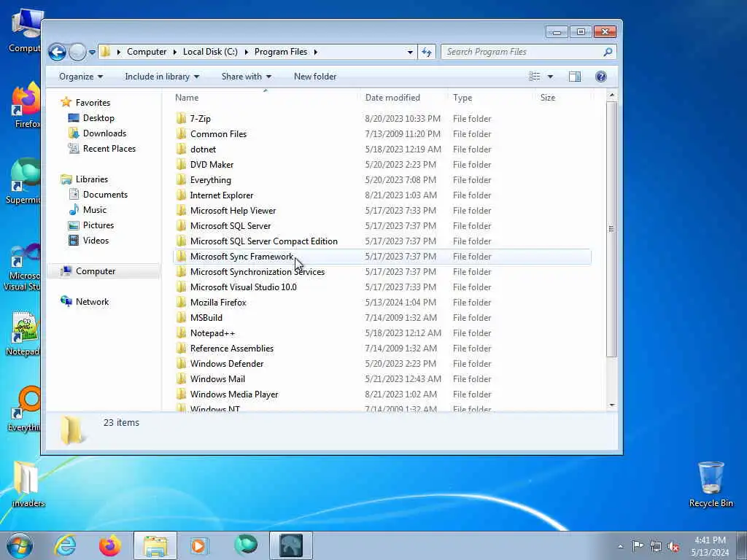Select the Internet Explorer folder icon

coord(181,195)
